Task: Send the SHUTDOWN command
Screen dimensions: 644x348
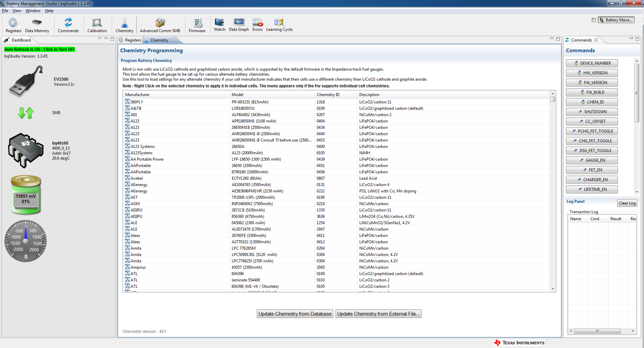Action: (x=592, y=112)
